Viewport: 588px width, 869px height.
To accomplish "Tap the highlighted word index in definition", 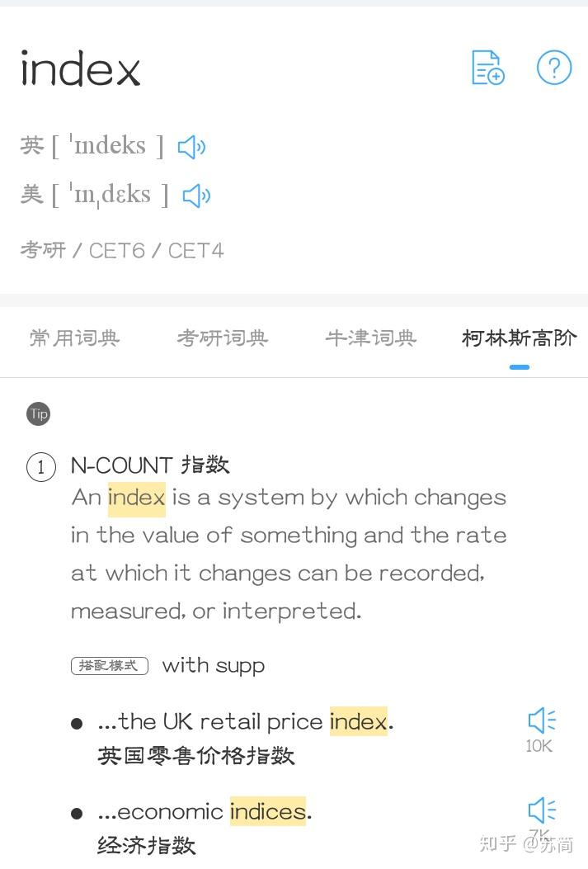I will pyautogui.click(x=136, y=497).
